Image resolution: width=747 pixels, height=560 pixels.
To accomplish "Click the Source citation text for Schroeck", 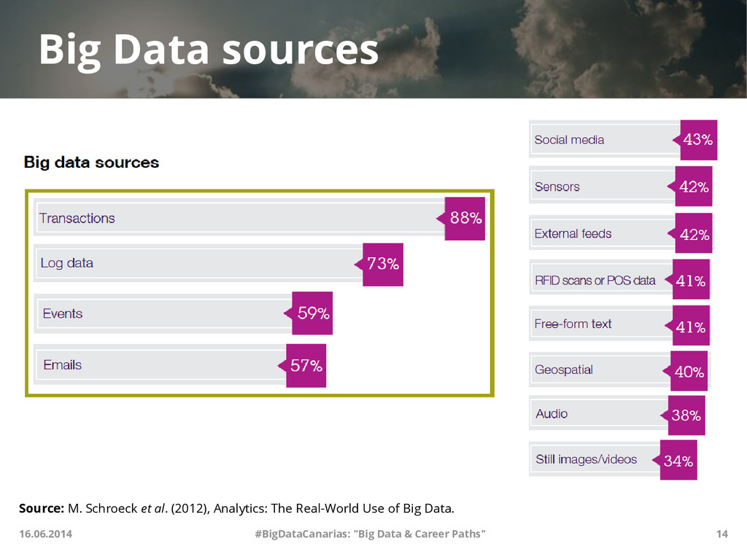I will pos(236,507).
